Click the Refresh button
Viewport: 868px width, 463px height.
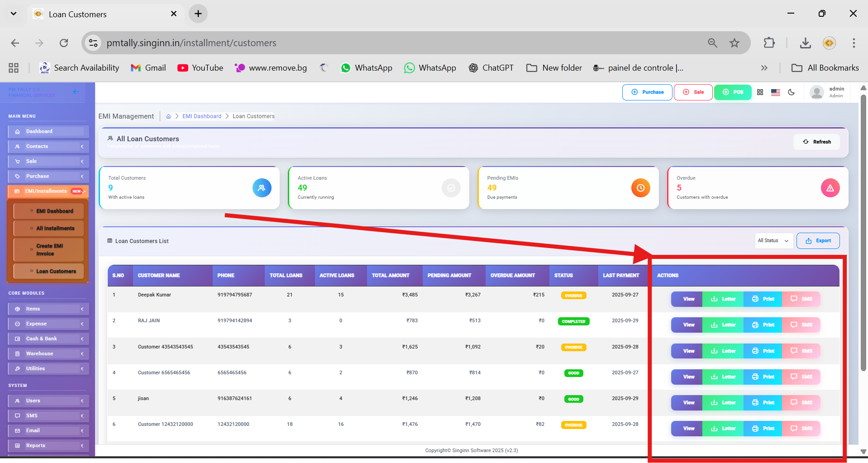(817, 142)
